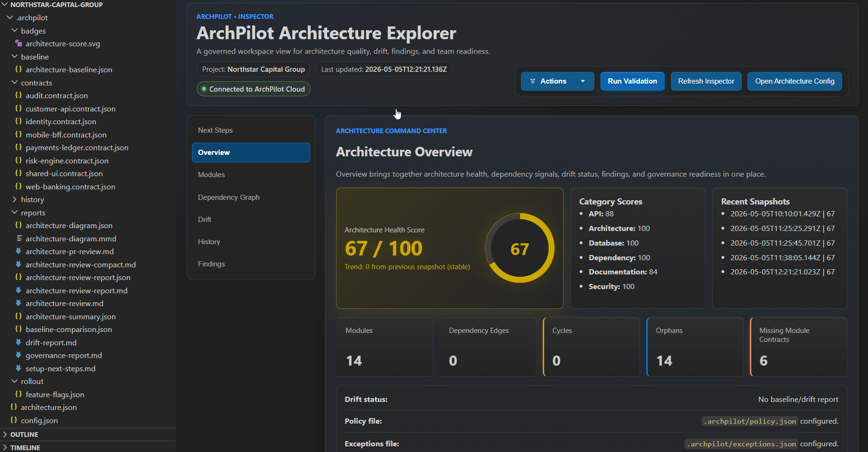Click the JSON braces icon of architecture-baseline.json
Image resolution: width=868 pixels, height=452 pixels.
pos(18,69)
